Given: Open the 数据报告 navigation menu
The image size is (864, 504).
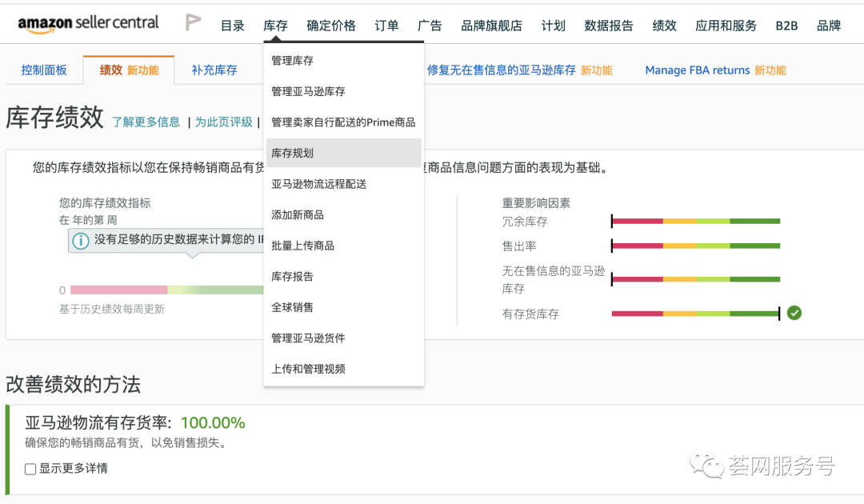Looking at the screenshot, I should [608, 25].
